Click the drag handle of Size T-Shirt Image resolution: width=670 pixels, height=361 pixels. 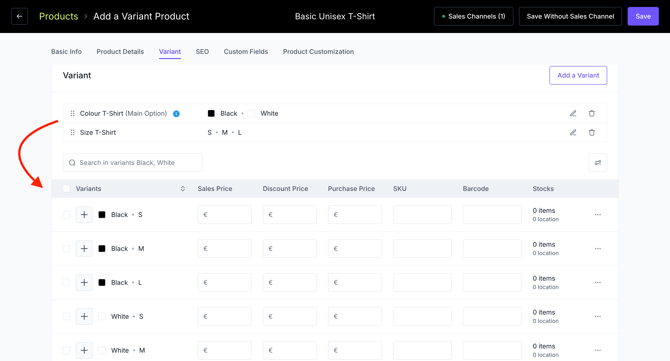72,132
